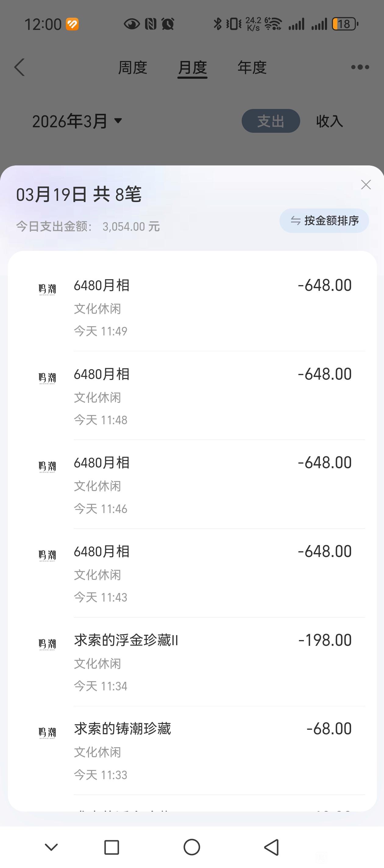The image size is (384, 868).
Task: Tap the hide-navigation-bar down chevron
Action: (51, 847)
